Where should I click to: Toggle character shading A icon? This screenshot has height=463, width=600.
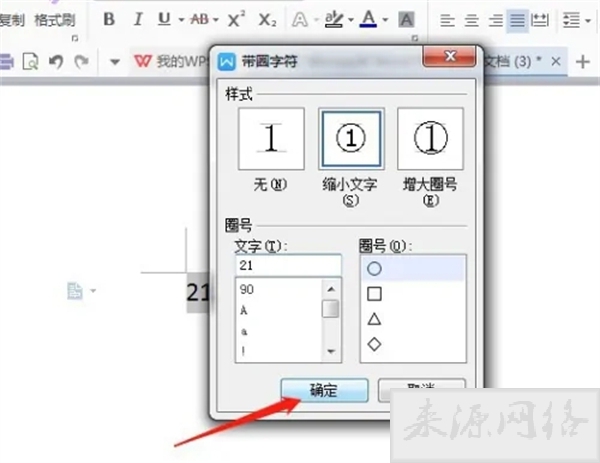[x=406, y=20]
